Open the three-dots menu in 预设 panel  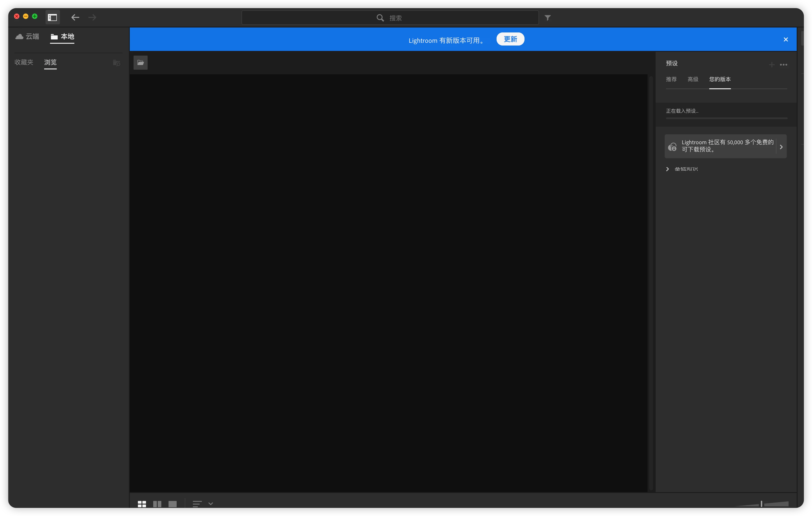pos(783,64)
